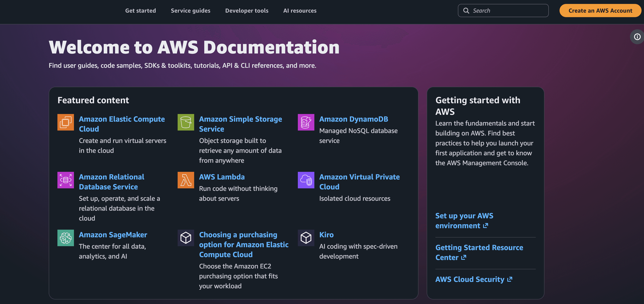Click the Amazon RDS magenta icon
Viewport: 644px width, 304px height.
point(65,180)
